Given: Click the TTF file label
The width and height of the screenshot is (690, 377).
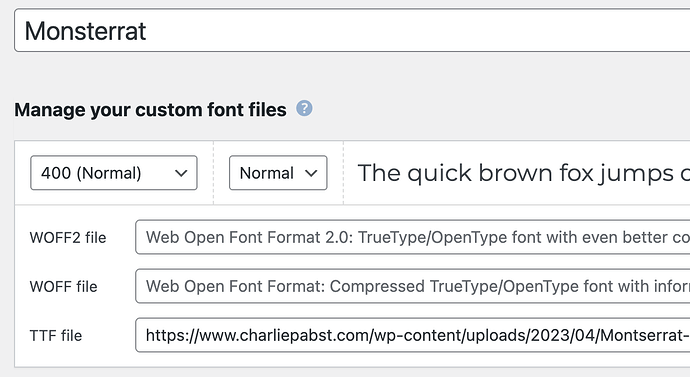Looking at the screenshot, I should click(x=56, y=336).
